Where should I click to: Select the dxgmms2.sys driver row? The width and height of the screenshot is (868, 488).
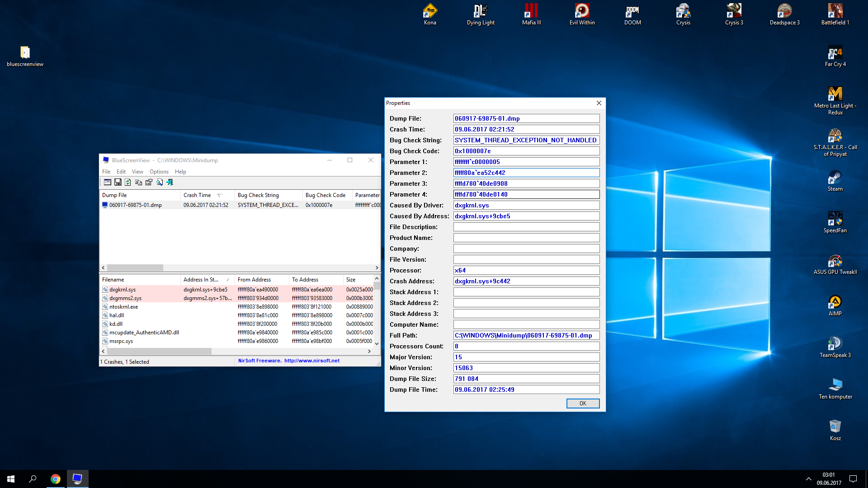tap(237, 298)
